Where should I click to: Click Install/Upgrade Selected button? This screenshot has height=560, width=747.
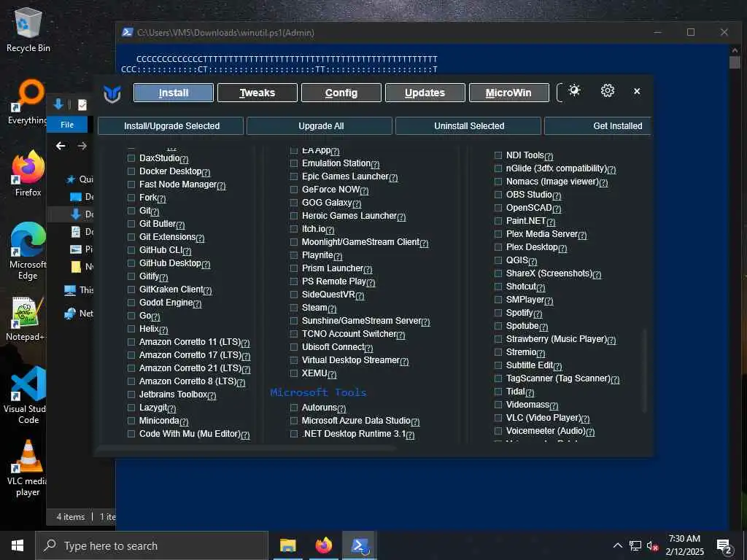pos(171,126)
